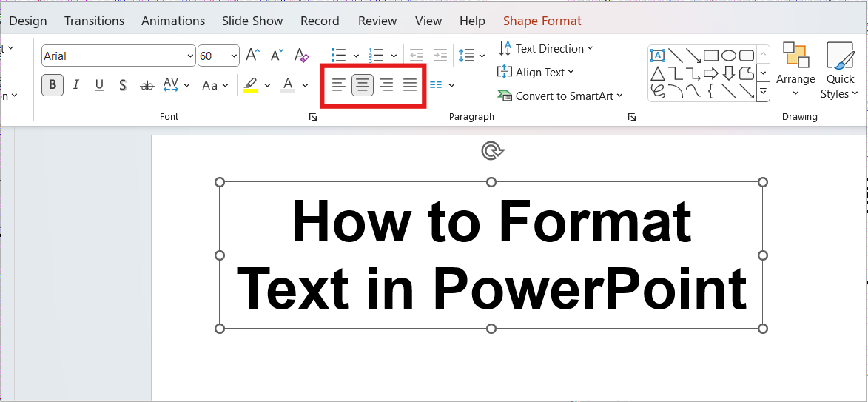Select the Text Box shape in gallery
The image size is (868, 402).
click(658, 55)
